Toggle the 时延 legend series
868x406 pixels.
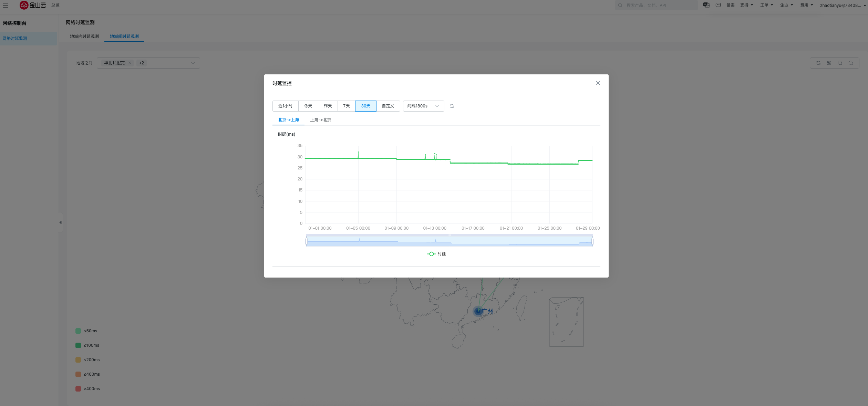click(436, 254)
